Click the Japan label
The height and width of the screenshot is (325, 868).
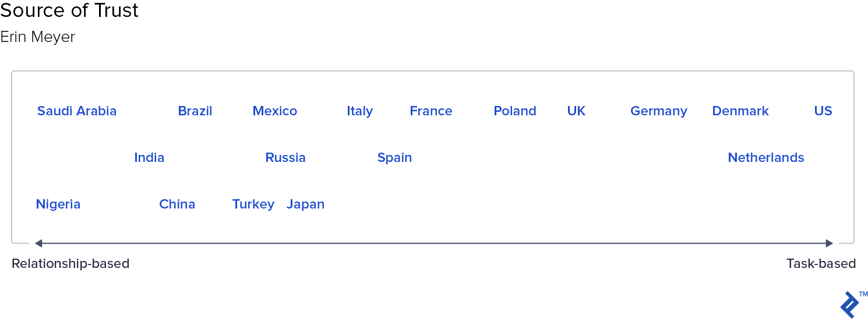(306, 204)
